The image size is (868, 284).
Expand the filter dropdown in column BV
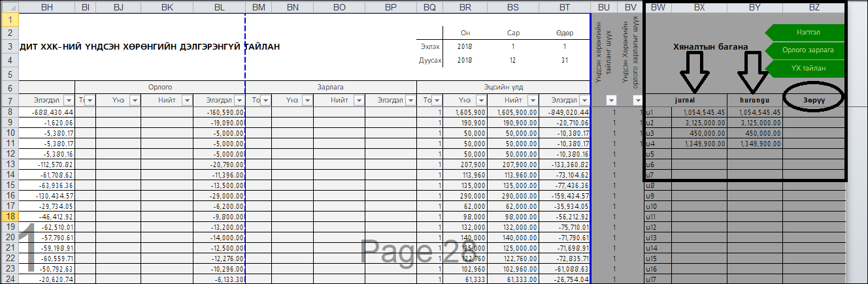(x=637, y=101)
